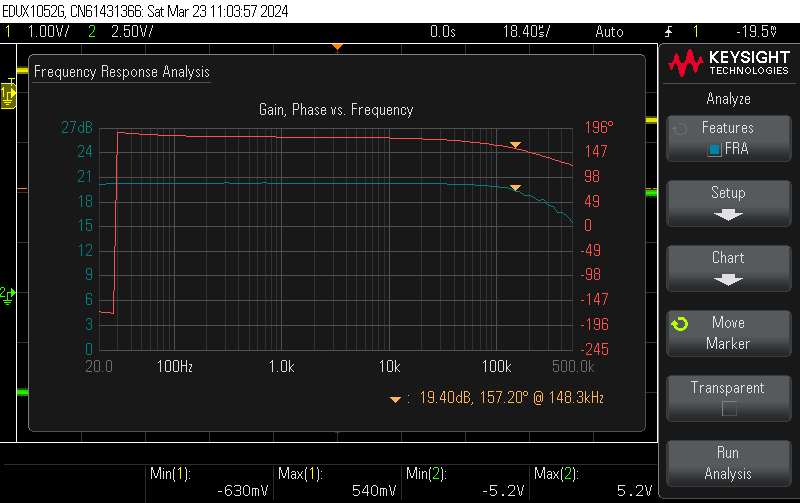
Task: Click the 1.0k frequency axis label
Action: [x=282, y=367]
